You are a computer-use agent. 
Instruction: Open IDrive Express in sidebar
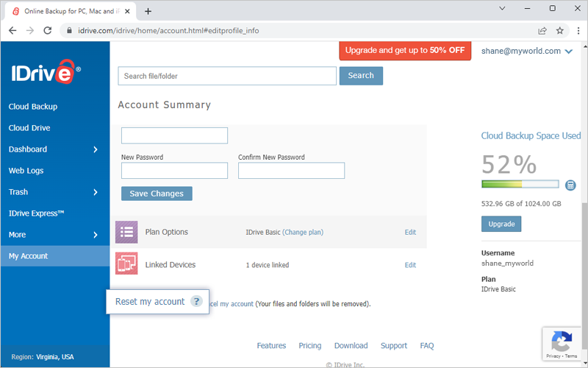point(36,213)
